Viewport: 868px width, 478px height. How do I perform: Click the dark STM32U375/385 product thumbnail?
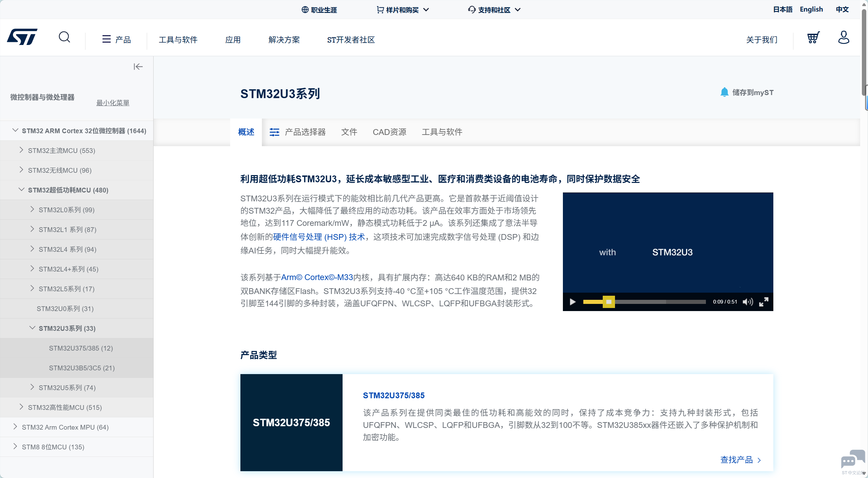point(291,422)
